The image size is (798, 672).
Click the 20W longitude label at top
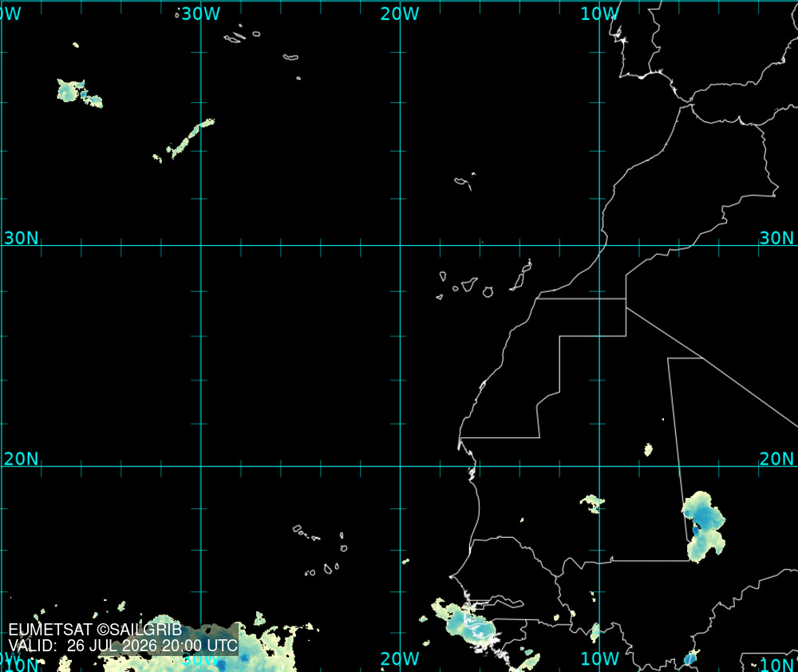click(400, 14)
